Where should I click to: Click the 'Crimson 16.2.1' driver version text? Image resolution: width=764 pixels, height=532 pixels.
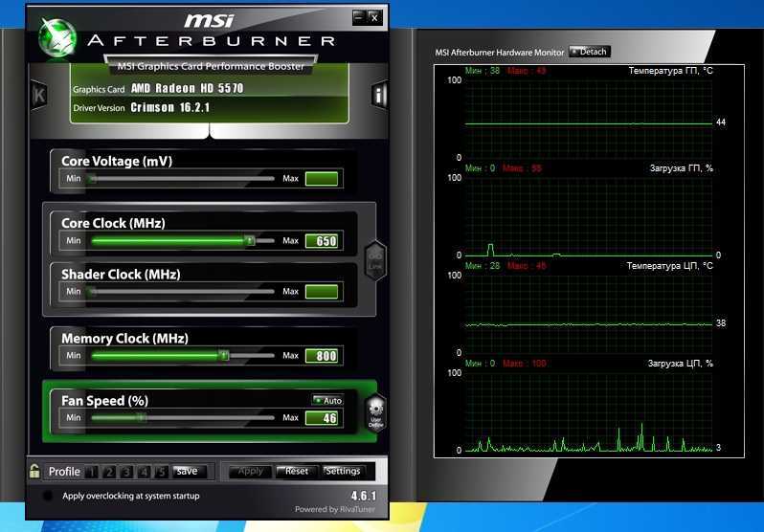coord(170,107)
